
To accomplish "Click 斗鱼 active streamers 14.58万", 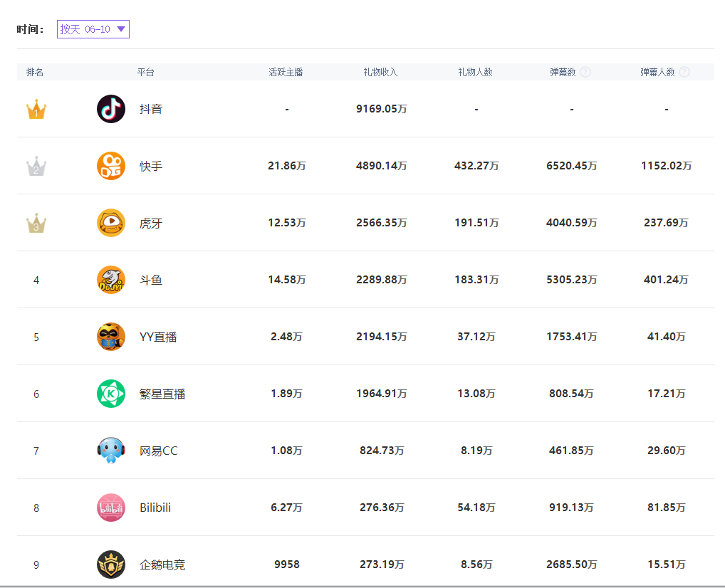I will click(287, 279).
